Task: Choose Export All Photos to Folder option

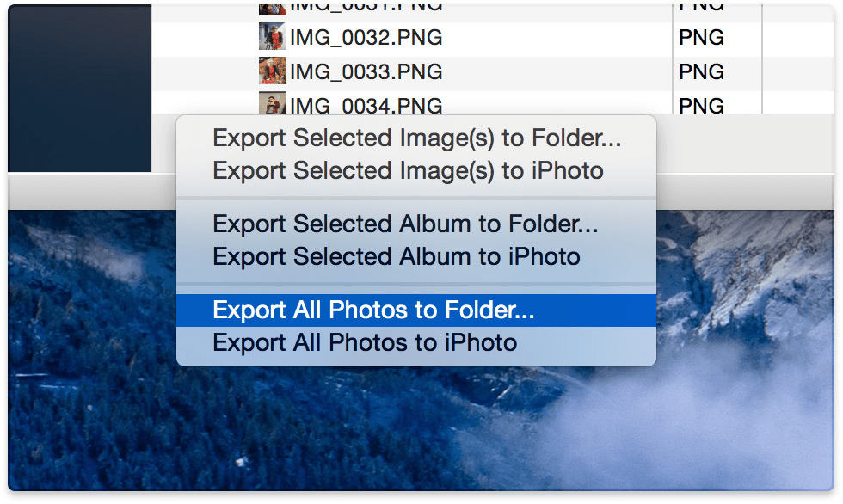Action: (x=372, y=310)
